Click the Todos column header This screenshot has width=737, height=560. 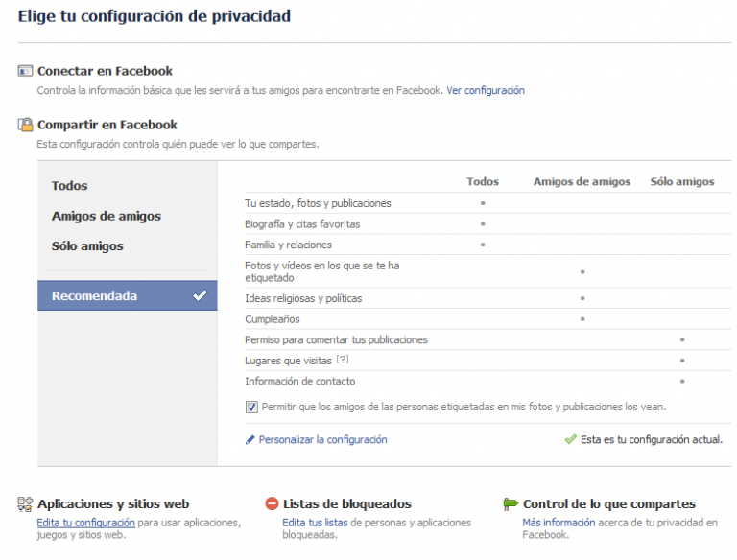[483, 182]
